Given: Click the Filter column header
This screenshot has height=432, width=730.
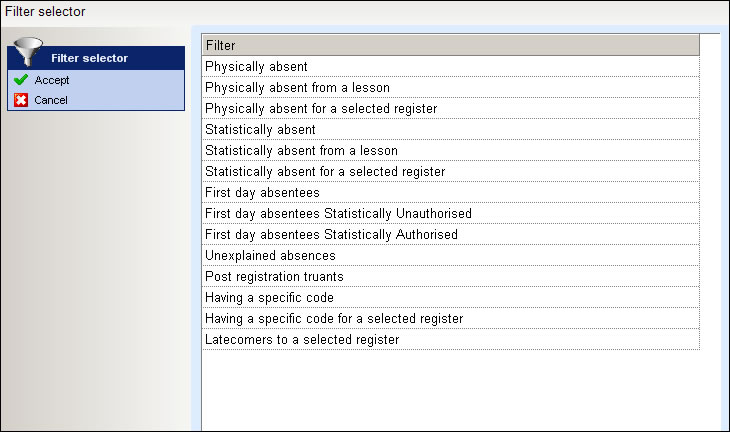Looking at the screenshot, I should click(x=451, y=45).
